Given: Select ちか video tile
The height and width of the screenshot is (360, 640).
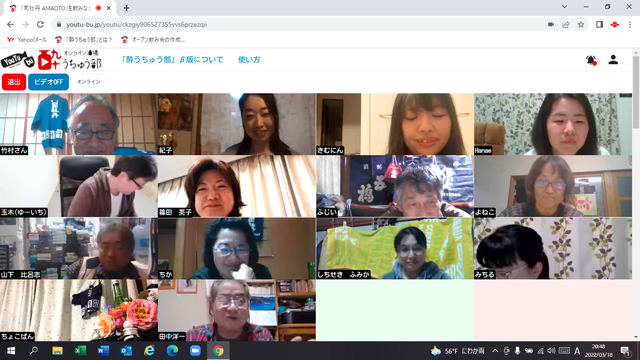Looking at the screenshot, I should pos(237,248).
